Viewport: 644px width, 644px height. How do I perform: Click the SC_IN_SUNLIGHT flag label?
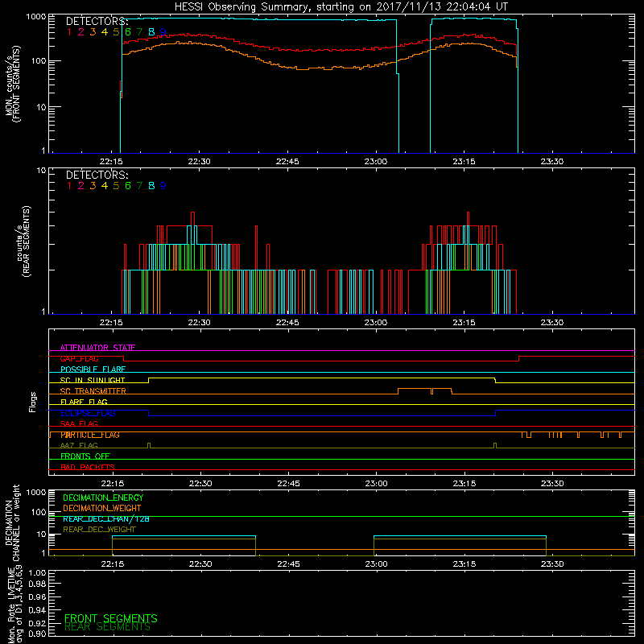93,380
